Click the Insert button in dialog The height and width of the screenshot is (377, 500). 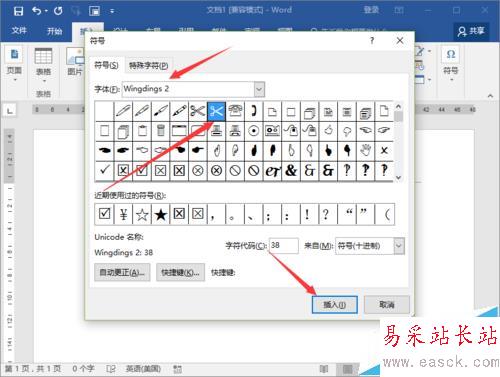335,305
